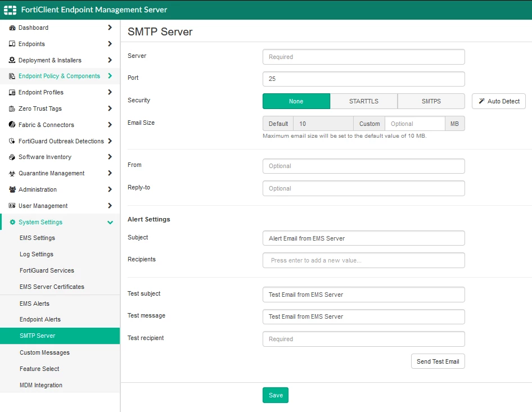Viewport: 532px width, 412px height.
Task: Click the System Settings gear icon
Action: pyautogui.click(x=12, y=222)
